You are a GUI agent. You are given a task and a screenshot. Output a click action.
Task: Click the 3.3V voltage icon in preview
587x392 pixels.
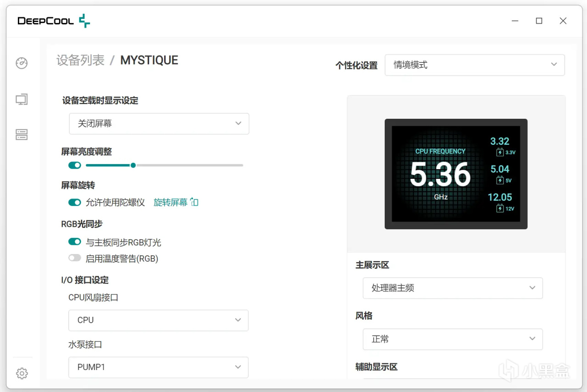(500, 152)
